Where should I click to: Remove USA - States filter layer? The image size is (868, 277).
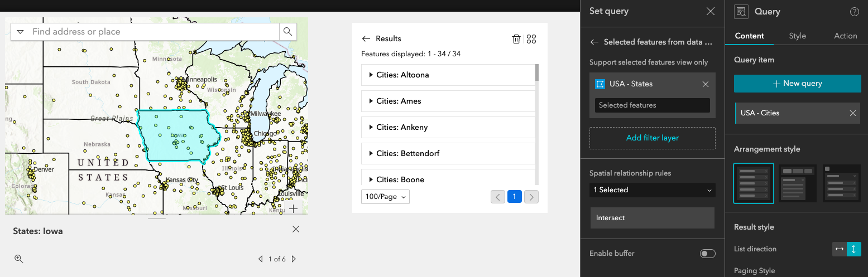click(706, 84)
